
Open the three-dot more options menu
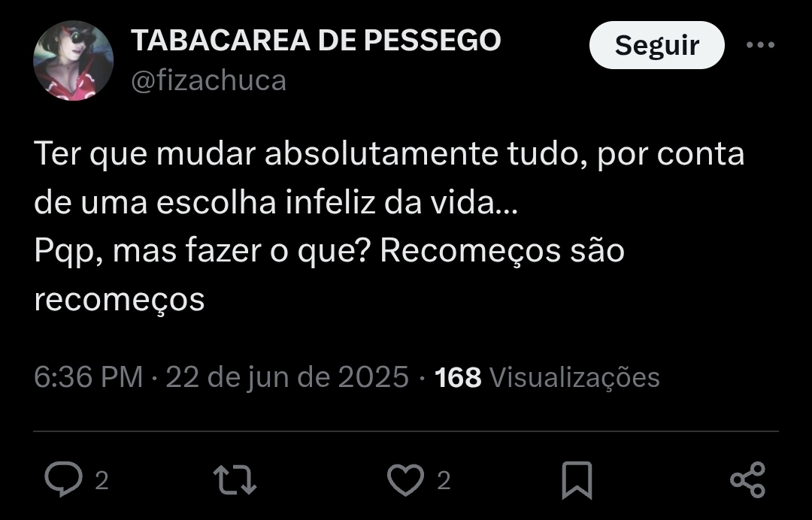[x=760, y=45]
